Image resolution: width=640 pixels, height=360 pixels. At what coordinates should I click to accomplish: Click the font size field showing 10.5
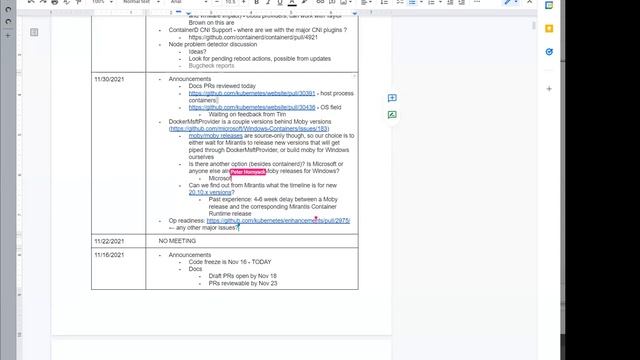tap(230, 2)
